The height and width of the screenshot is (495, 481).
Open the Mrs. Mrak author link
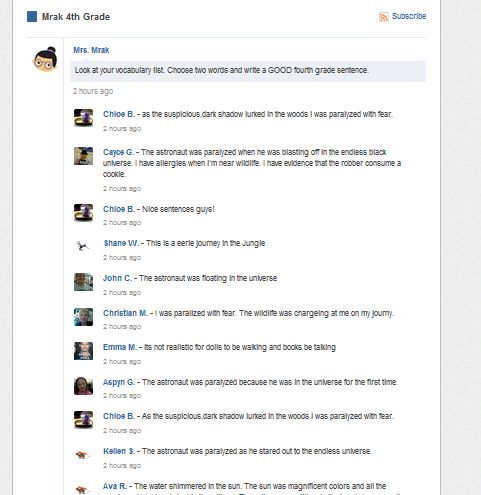(91, 50)
